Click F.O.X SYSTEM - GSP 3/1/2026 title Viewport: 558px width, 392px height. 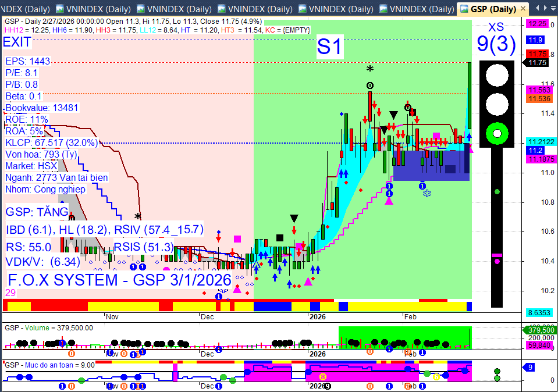point(120,280)
